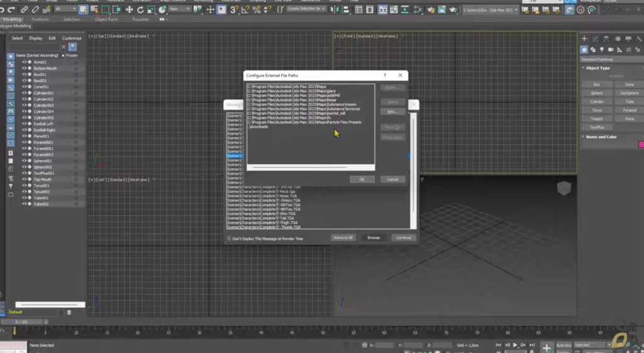Toggle visibility of TextPlus001
Image resolution: width=644 pixels, height=353 pixels.
pos(24,173)
